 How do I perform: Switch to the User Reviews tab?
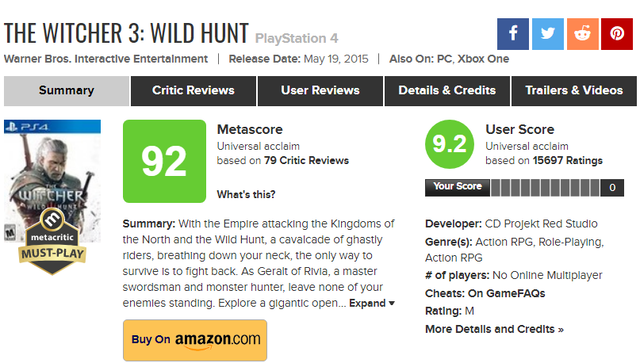[x=320, y=91]
